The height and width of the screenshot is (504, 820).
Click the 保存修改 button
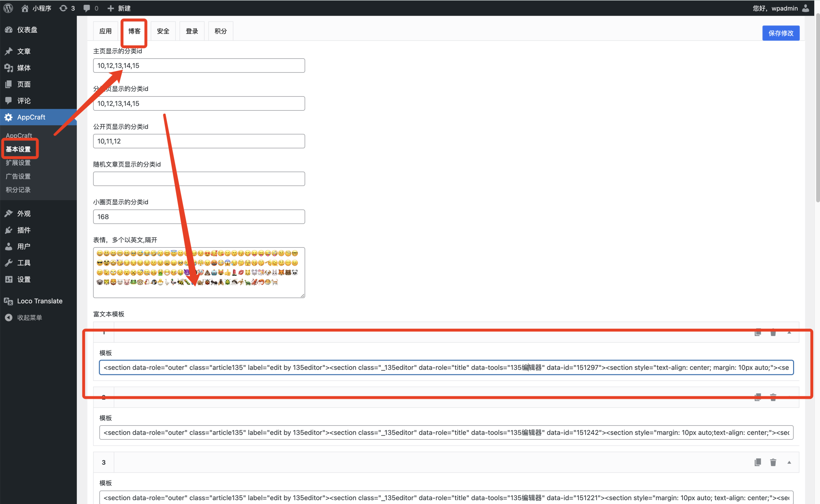780,33
